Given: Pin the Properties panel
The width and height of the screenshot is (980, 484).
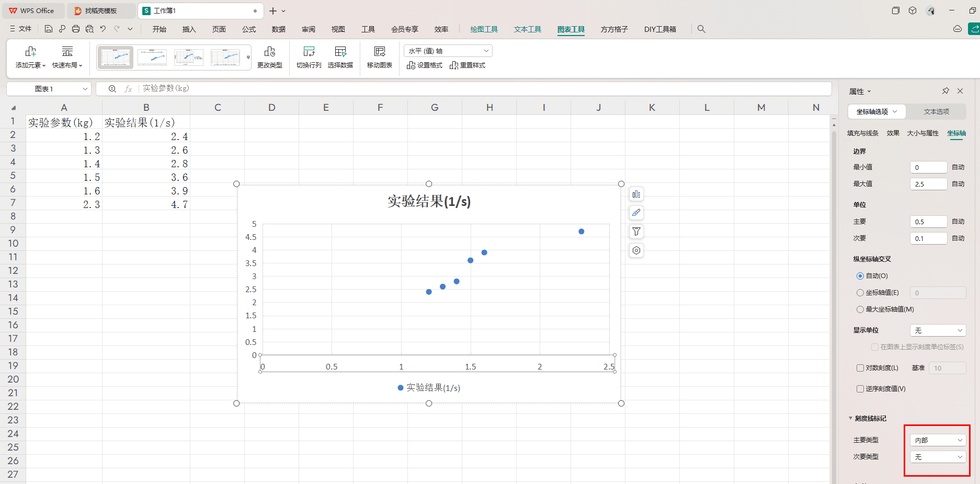Looking at the screenshot, I should 945,91.
